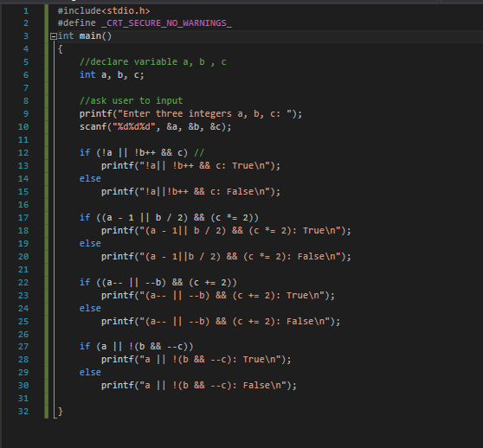Click 'if ((a-- || --b) && (c += 2))'
Viewport: 483px width, 448px height.
pyautogui.click(x=158, y=283)
